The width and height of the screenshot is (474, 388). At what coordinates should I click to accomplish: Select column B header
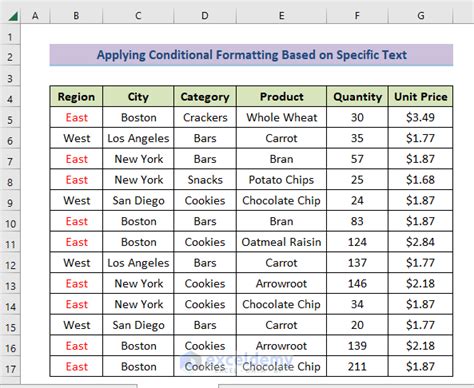76,16
